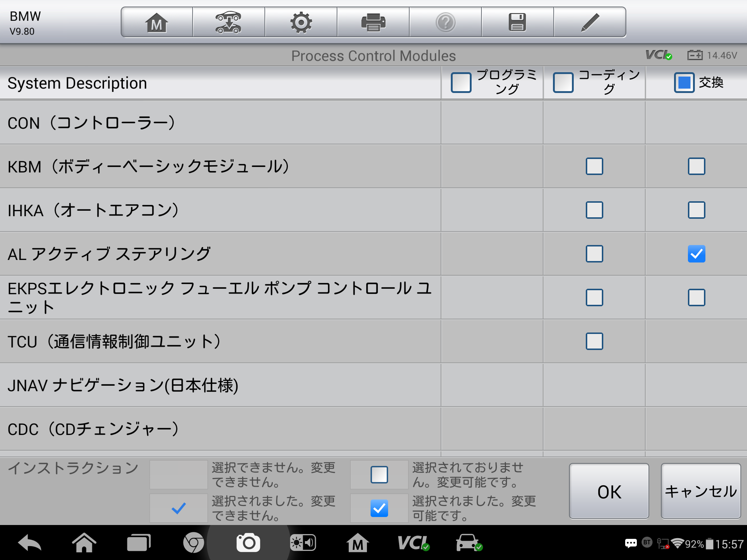Print the current page using the printer icon
The width and height of the screenshot is (747, 560).
pos(373,23)
